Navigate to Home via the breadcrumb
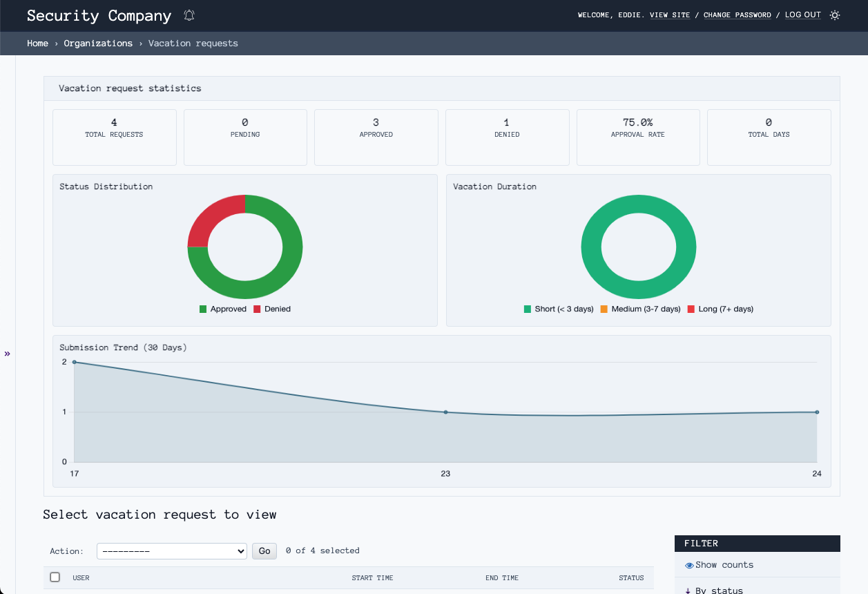Image resolution: width=868 pixels, height=594 pixels. 37,43
